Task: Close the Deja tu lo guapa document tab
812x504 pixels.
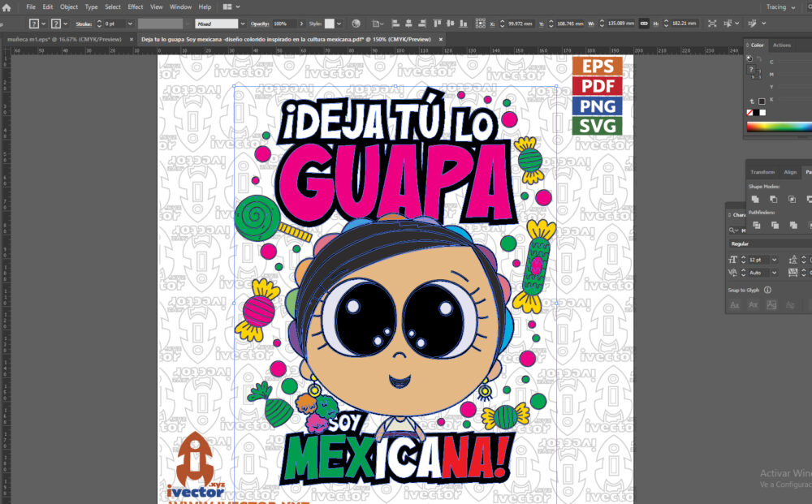Action: 441,39
